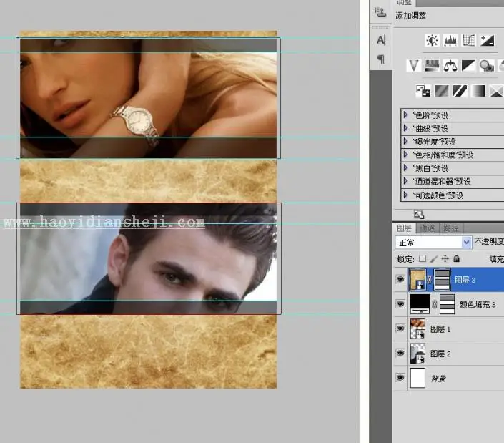Add an Exposure adjustment layer
Viewport: 504px width, 443px height.
click(x=487, y=41)
